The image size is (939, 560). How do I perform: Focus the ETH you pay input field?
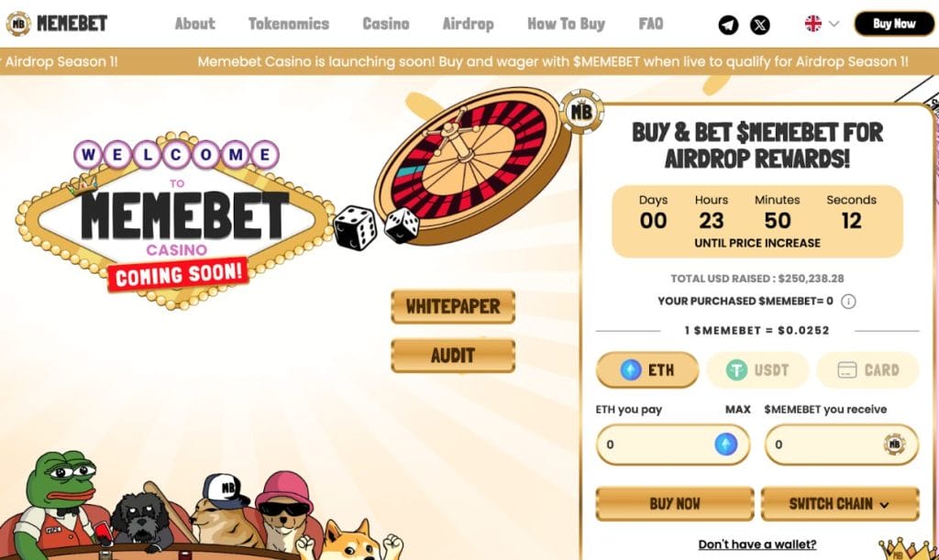point(673,445)
